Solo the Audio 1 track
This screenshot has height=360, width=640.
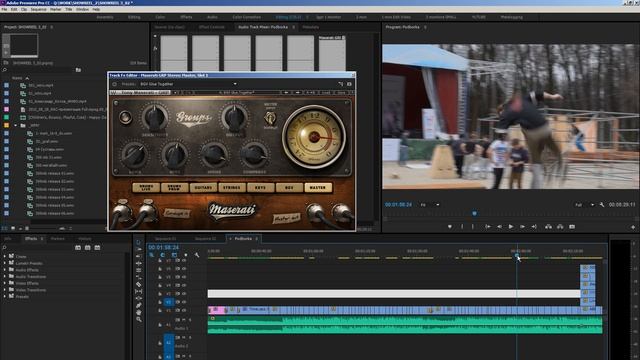[190, 320]
